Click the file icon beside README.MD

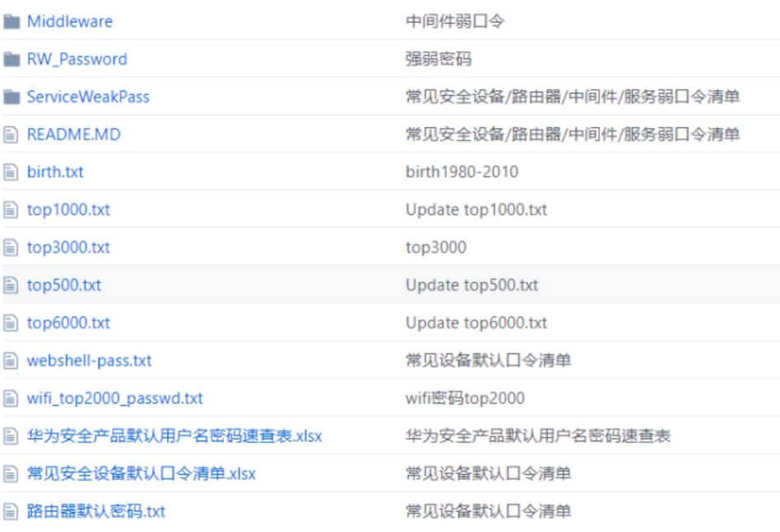pos(11,134)
